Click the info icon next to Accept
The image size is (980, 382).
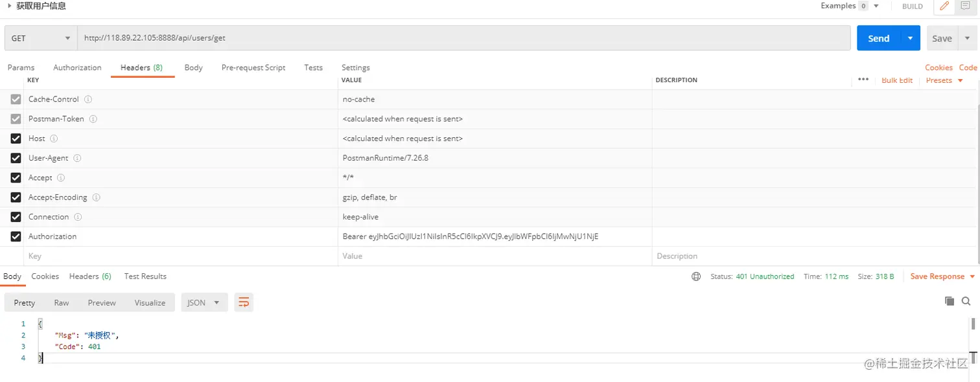(x=61, y=177)
